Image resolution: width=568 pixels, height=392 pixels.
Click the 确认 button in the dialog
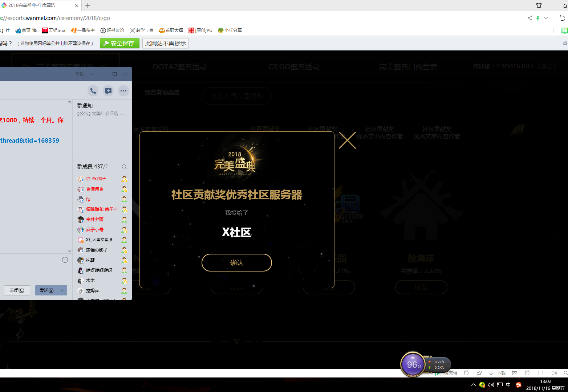[x=236, y=262]
